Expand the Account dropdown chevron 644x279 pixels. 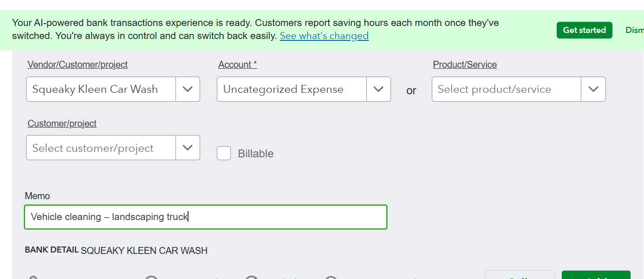378,89
